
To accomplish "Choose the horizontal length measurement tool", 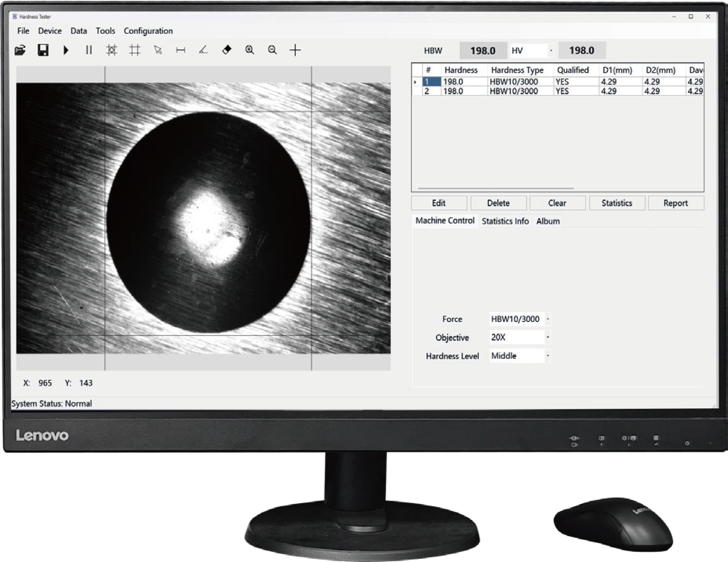I will [x=180, y=50].
